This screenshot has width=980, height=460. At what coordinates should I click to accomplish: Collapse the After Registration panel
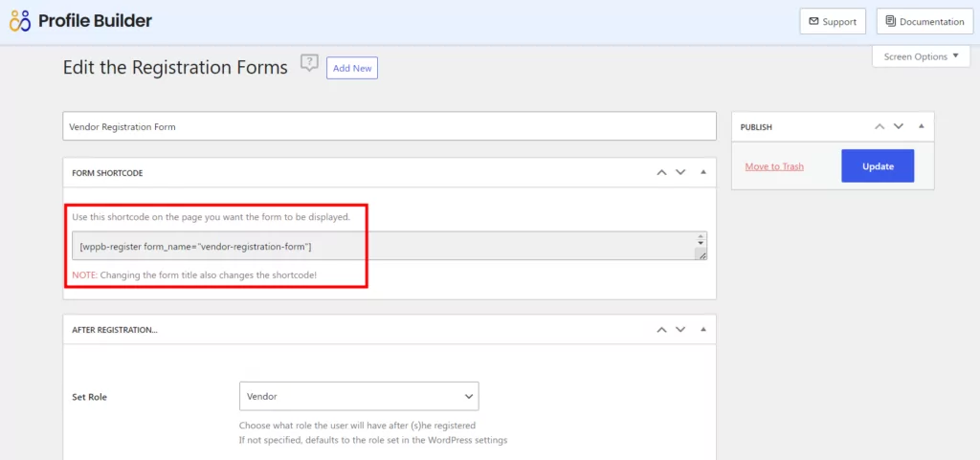point(703,330)
